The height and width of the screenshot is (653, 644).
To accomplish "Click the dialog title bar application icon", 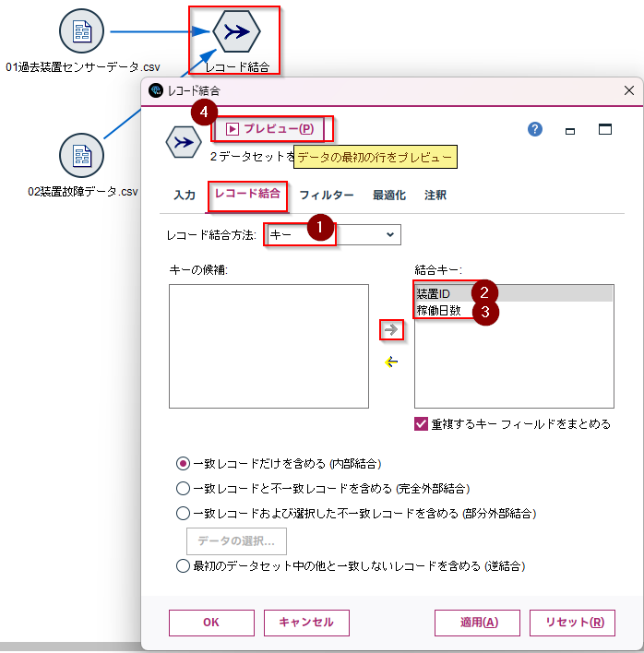I will [156, 90].
